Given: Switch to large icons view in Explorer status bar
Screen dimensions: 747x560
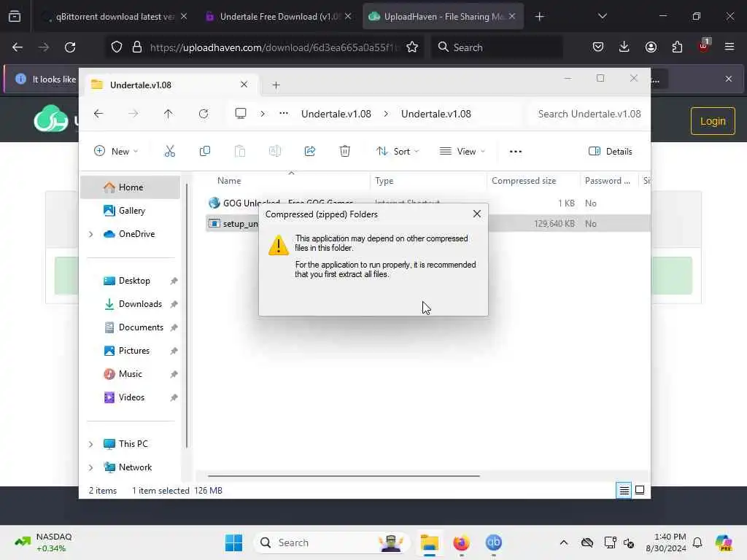Looking at the screenshot, I should [x=640, y=490].
